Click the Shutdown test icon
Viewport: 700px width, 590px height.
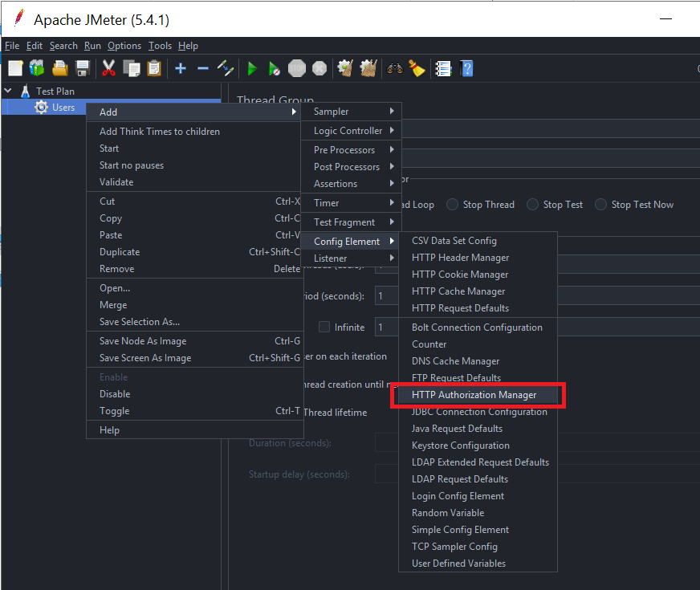(x=319, y=68)
